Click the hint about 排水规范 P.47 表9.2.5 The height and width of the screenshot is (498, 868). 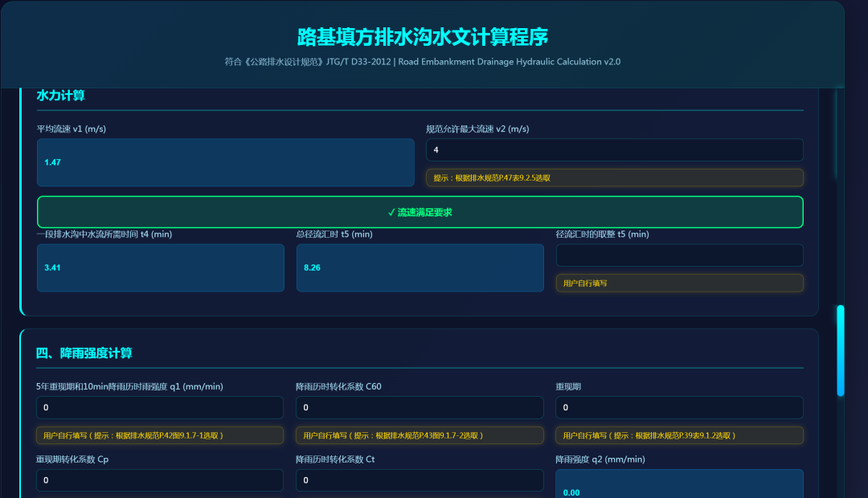tap(614, 178)
